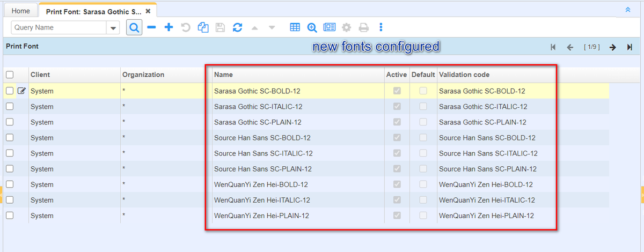Click the printer icon in toolbar
Screen dimensions: 644x252
click(364, 27)
